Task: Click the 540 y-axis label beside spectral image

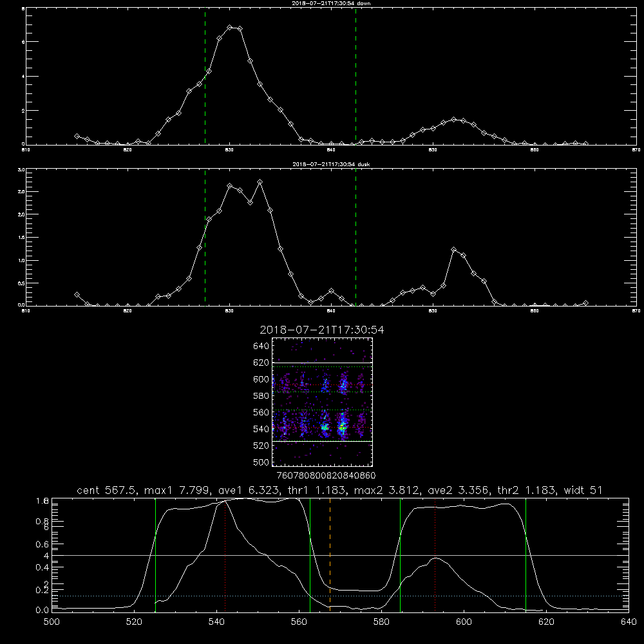Action: pyautogui.click(x=261, y=429)
